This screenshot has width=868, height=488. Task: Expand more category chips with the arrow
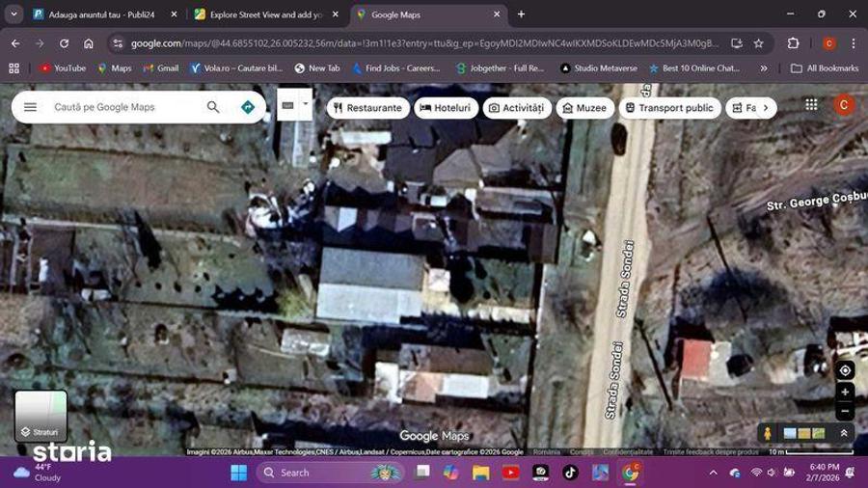click(x=766, y=108)
